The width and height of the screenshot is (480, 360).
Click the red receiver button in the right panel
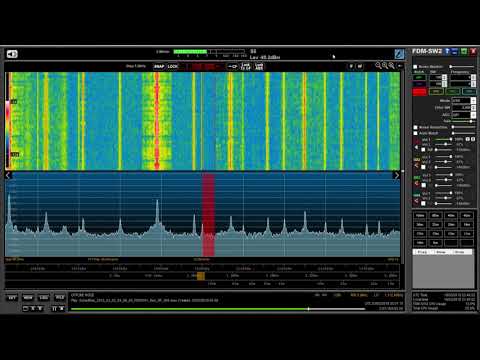point(420,92)
